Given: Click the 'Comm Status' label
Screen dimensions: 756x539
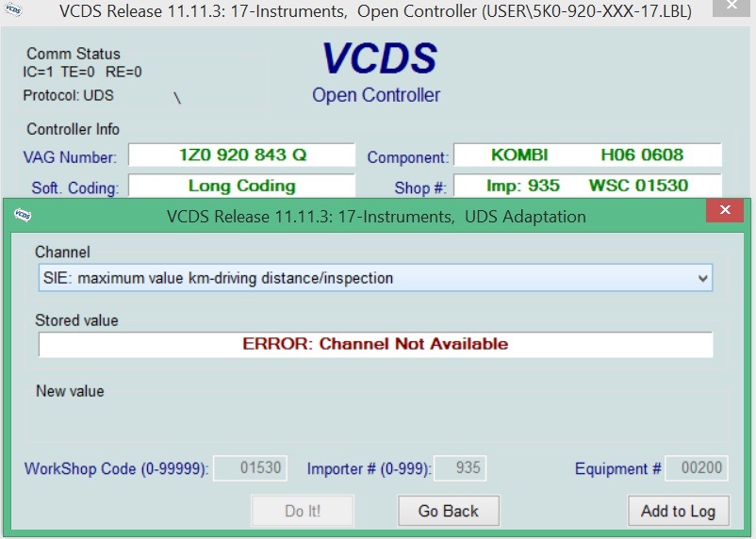Looking at the screenshot, I should [74, 54].
